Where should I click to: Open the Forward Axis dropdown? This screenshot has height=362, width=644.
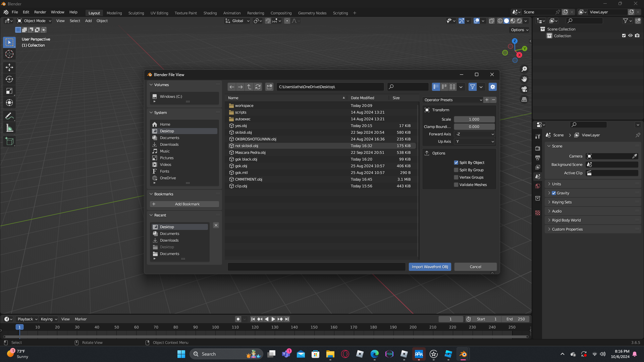474,134
